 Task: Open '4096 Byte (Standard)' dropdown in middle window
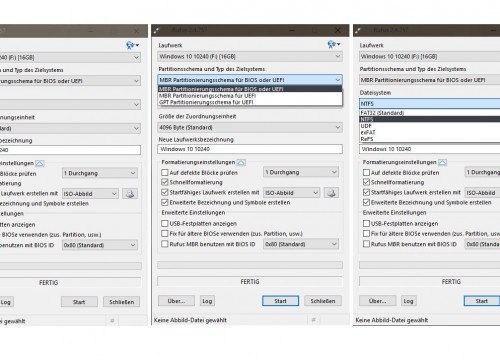coord(250,127)
